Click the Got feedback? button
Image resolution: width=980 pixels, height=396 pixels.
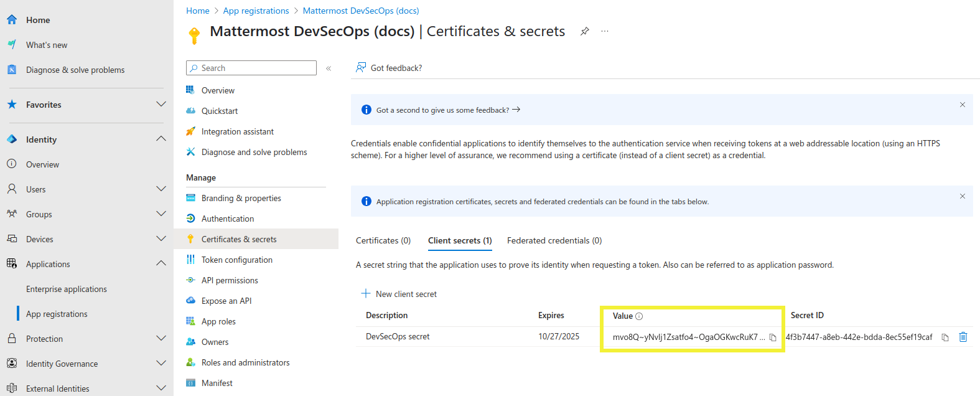[x=389, y=68]
